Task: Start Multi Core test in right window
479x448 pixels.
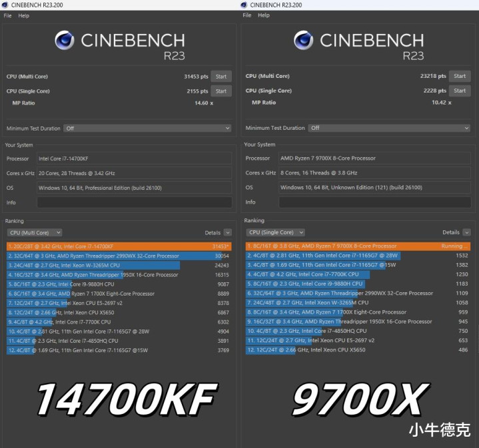Action: point(460,76)
